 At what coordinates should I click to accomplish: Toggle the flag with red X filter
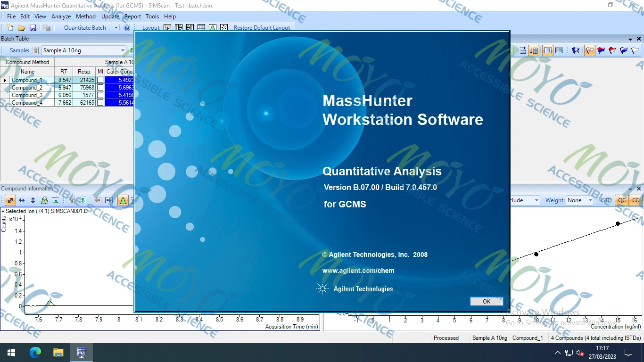pos(590,50)
